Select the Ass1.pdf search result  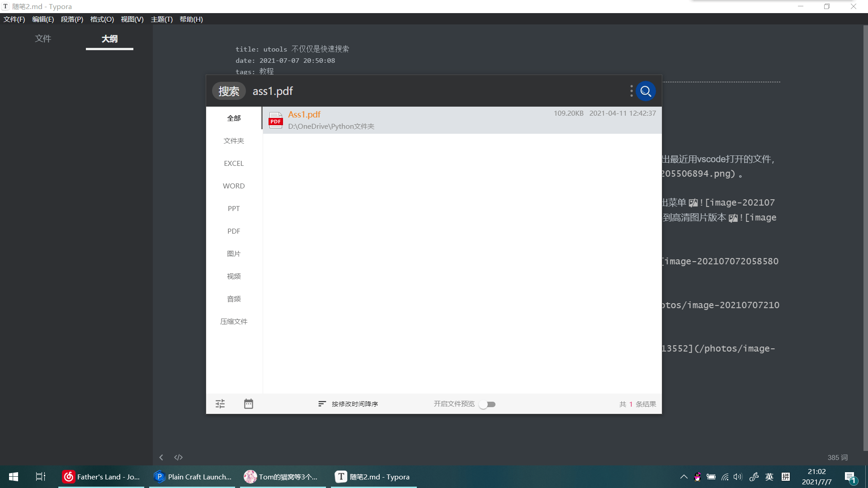pos(407,120)
